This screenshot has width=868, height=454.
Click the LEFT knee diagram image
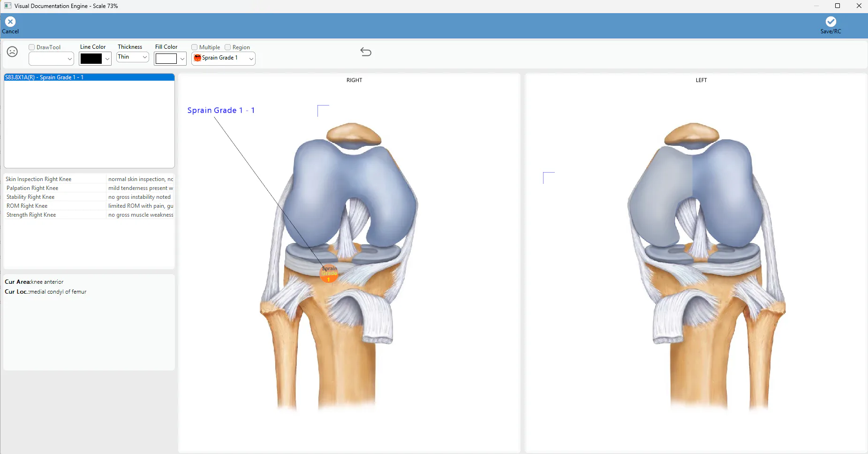pos(706,267)
